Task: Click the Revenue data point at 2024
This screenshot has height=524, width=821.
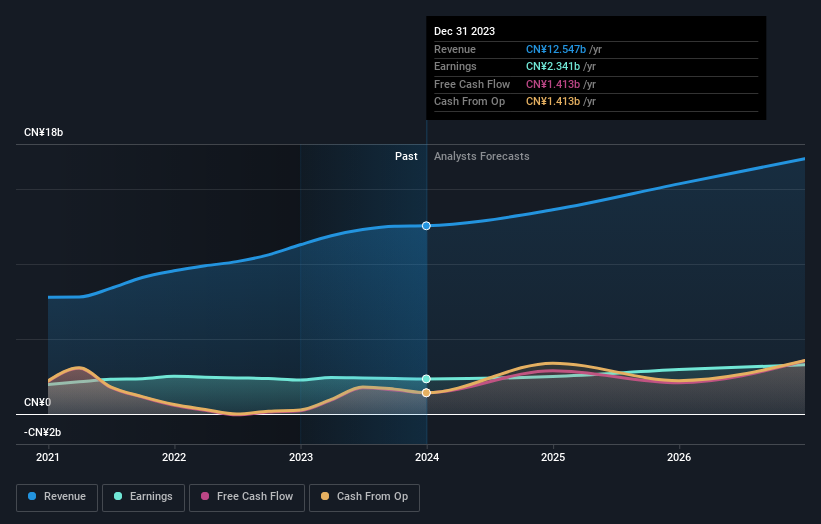Action: [x=426, y=226]
